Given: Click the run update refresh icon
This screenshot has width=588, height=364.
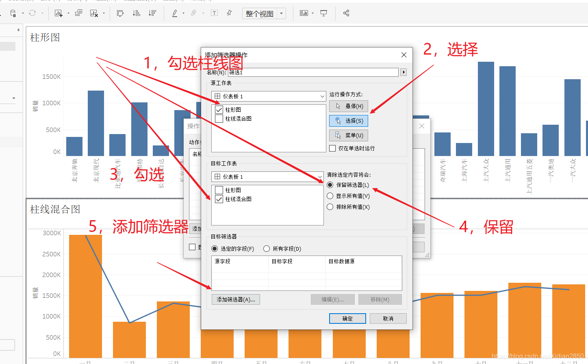Looking at the screenshot, I should point(33,13).
